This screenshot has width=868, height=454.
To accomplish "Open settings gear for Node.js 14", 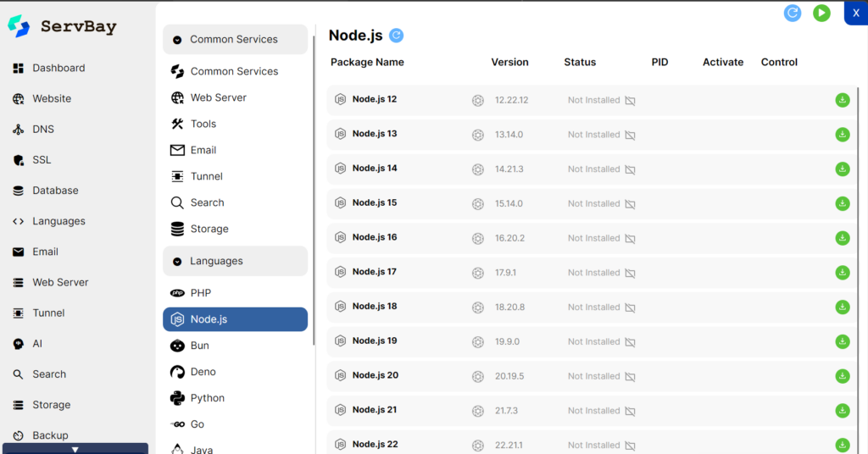I will 478,169.
